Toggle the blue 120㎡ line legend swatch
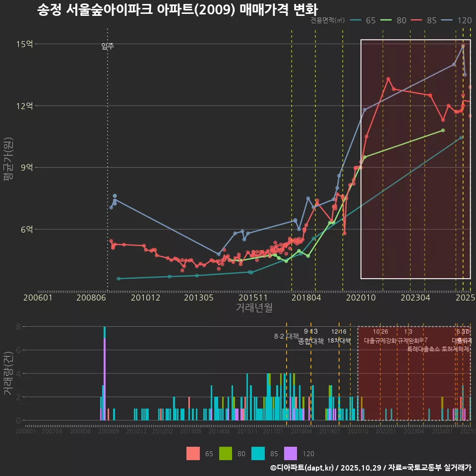 [x=446, y=21]
